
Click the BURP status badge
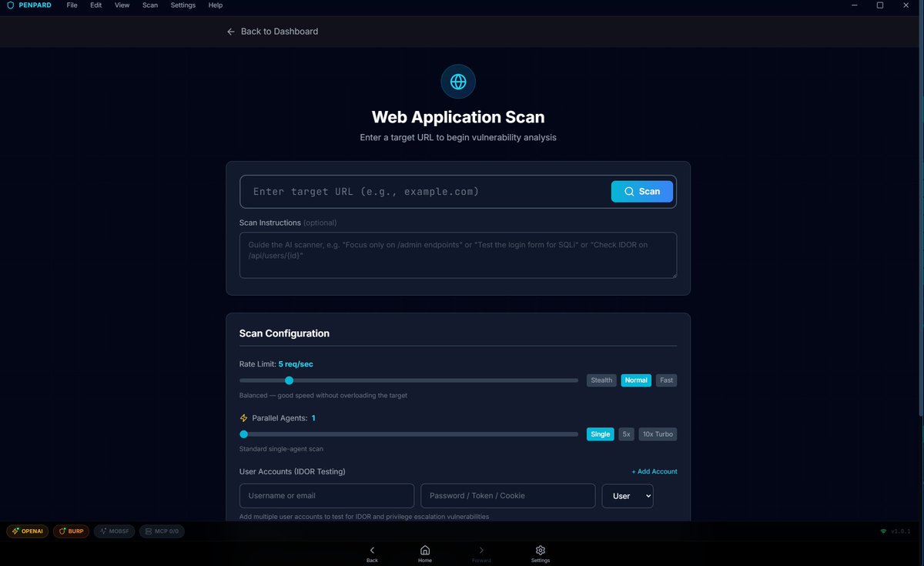[x=72, y=531]
